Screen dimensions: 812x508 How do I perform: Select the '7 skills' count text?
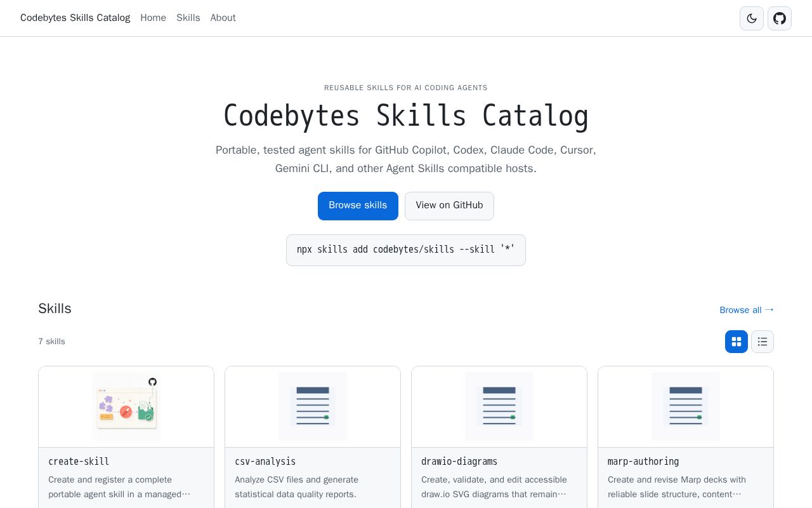point(51,342)
